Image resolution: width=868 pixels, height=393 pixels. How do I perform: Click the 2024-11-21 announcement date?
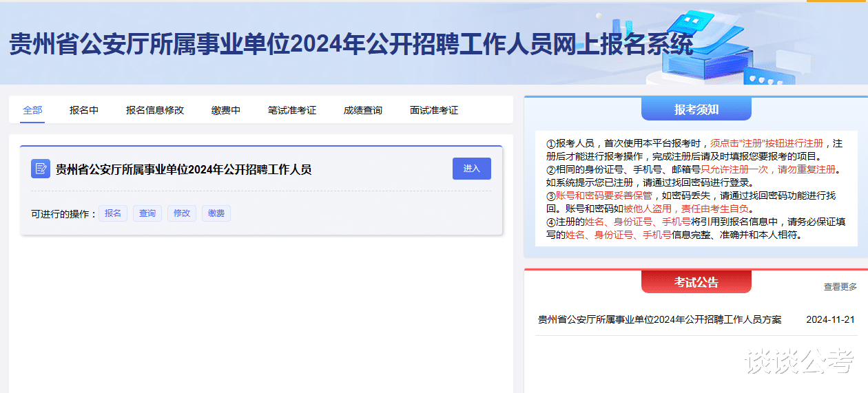(x=830, y=320)
